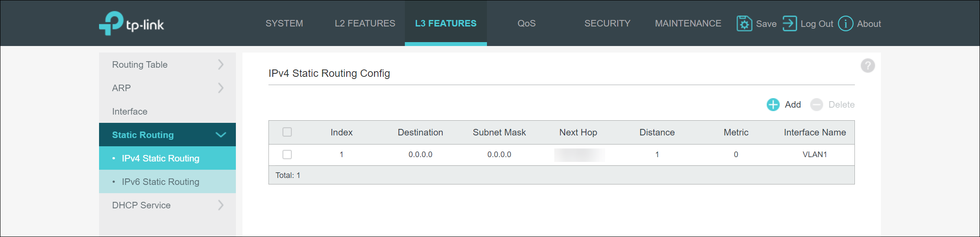Expand the ARP menu arrow
The width and height of the screenshot is (980, 237).
[x=221, y=88]
